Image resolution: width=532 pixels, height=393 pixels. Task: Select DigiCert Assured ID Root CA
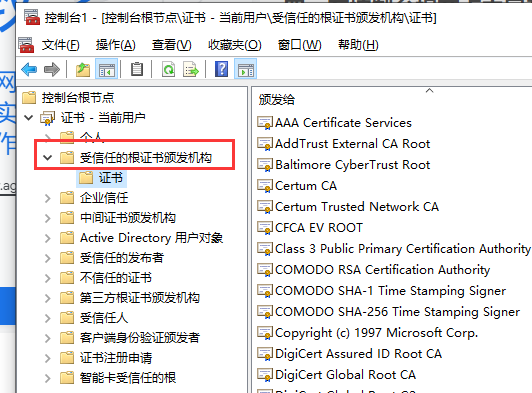click(358, 354)
